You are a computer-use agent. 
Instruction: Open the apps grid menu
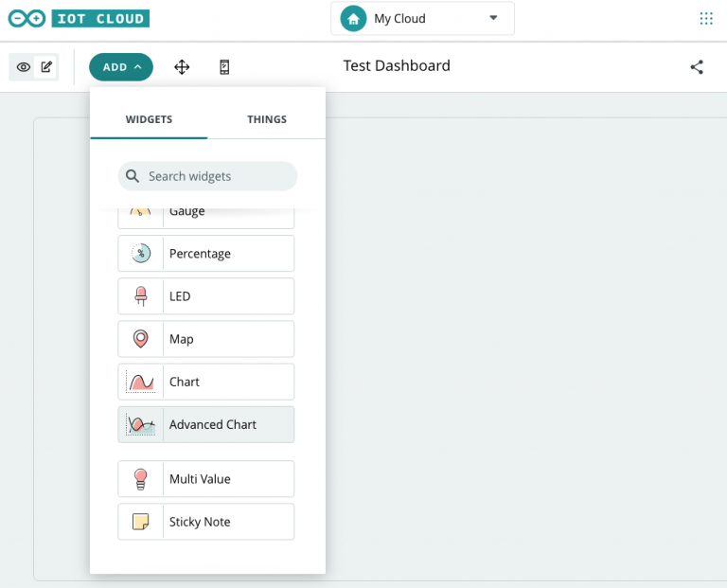(x=706, y=19)
